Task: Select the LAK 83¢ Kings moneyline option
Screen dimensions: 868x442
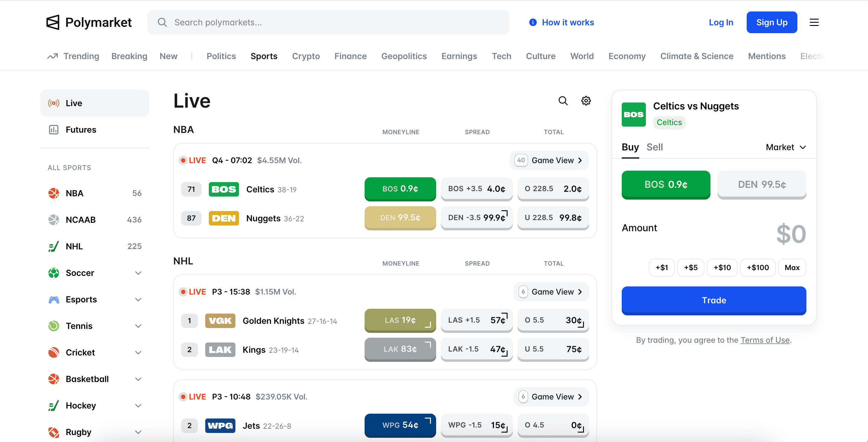Action: point(400,349)
